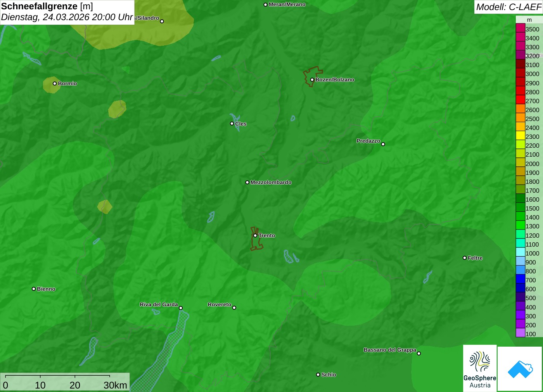Screen dimensions: 543x392
Task: Select the Bienno location marker
Action: [34, 289]
